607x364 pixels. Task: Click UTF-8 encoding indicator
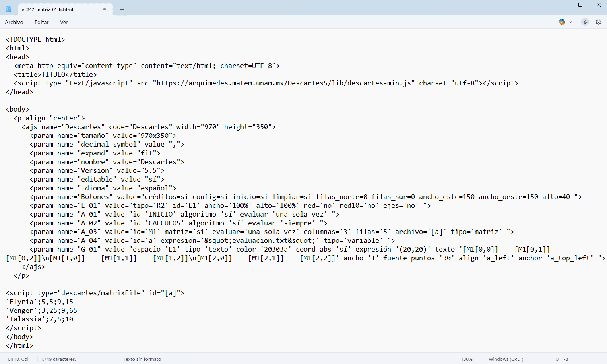562,359
